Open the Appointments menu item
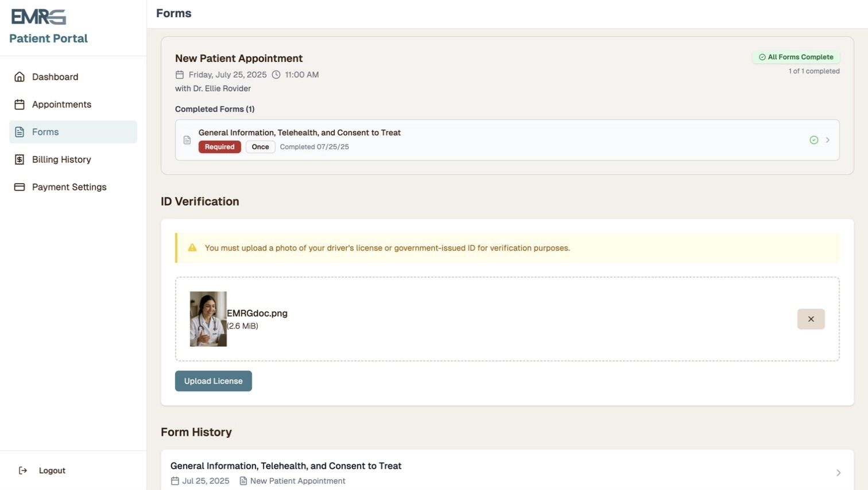 click(x=61, y=104)
